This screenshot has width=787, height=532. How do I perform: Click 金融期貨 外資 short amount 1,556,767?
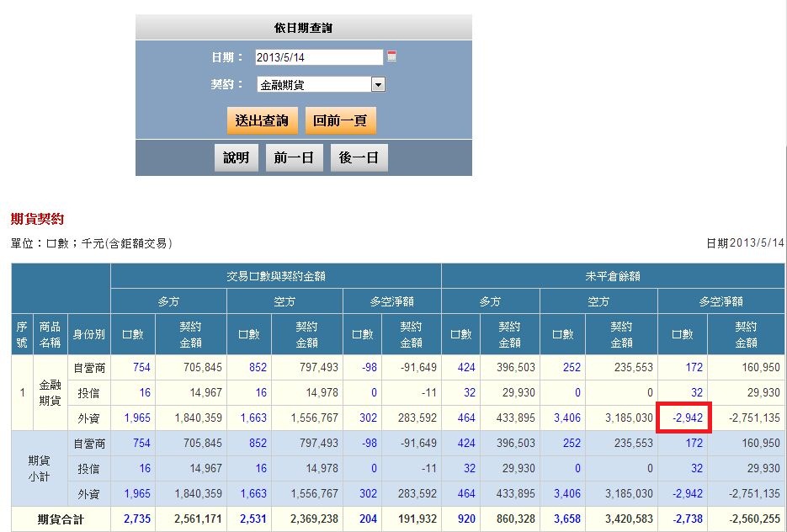pos(314,418)
